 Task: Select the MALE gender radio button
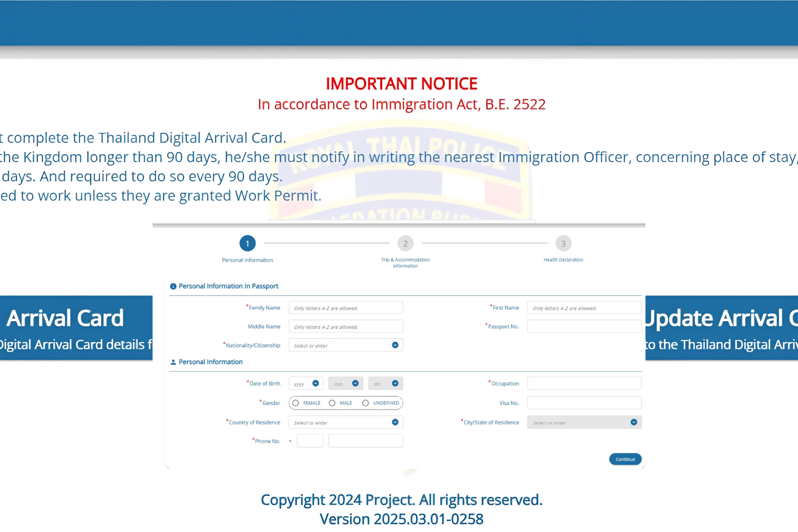tap(332, 403)
